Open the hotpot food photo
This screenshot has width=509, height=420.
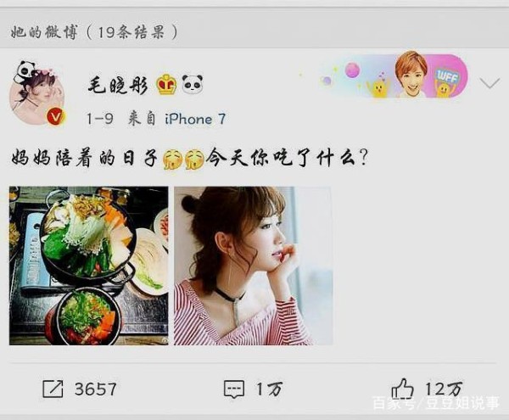pos(88,266)
